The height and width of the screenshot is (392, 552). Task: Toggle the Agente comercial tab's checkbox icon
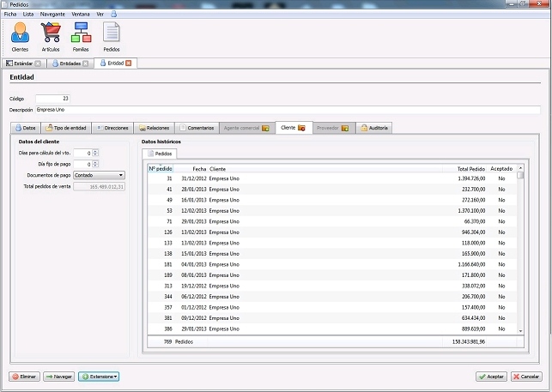265,128
